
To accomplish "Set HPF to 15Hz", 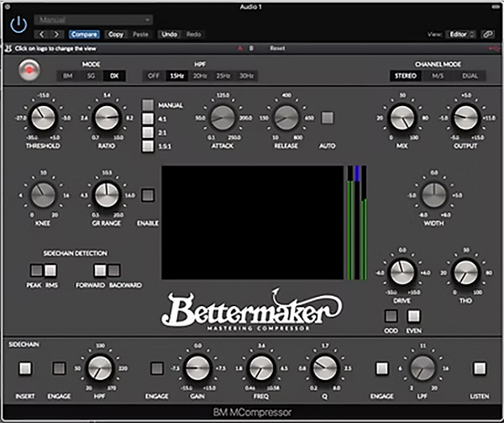I will point(176,76).
